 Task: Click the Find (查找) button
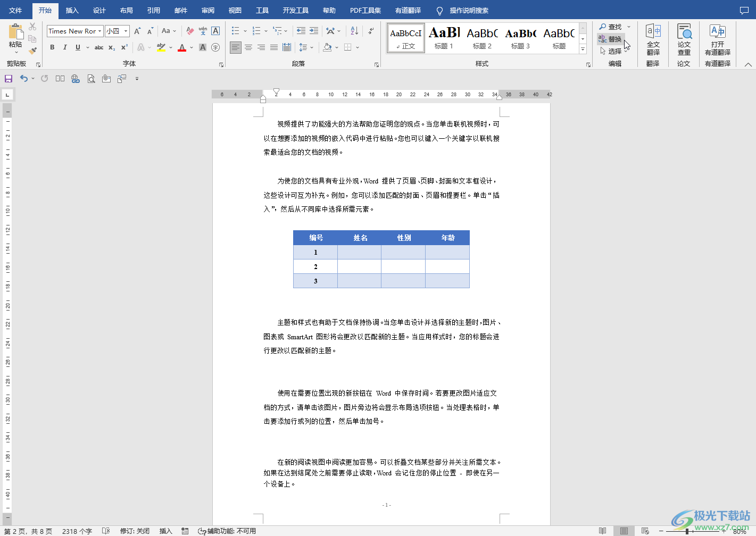click(x=610, y=27)
